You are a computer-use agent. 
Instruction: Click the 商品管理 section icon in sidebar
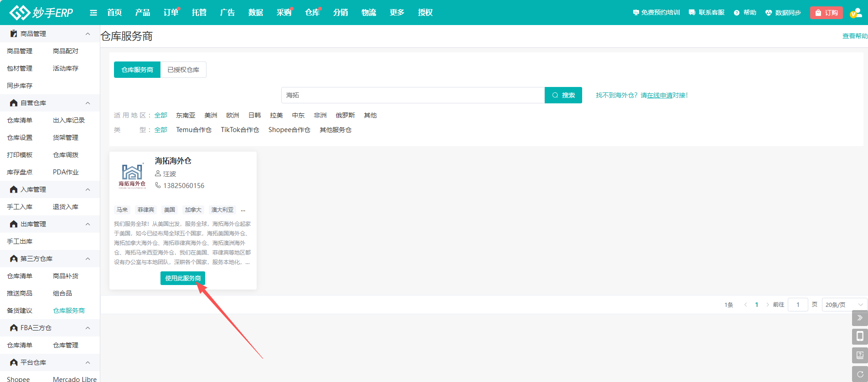pos(14,34)
